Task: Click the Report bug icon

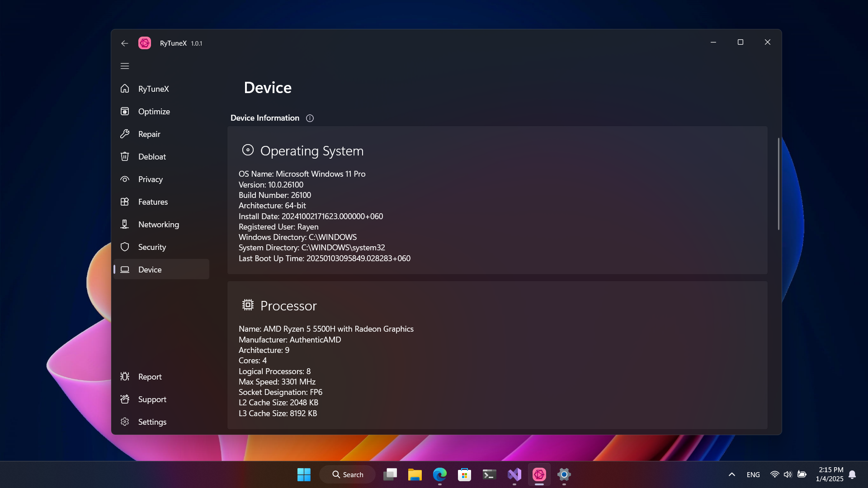Action: click(x=125, y=376)
